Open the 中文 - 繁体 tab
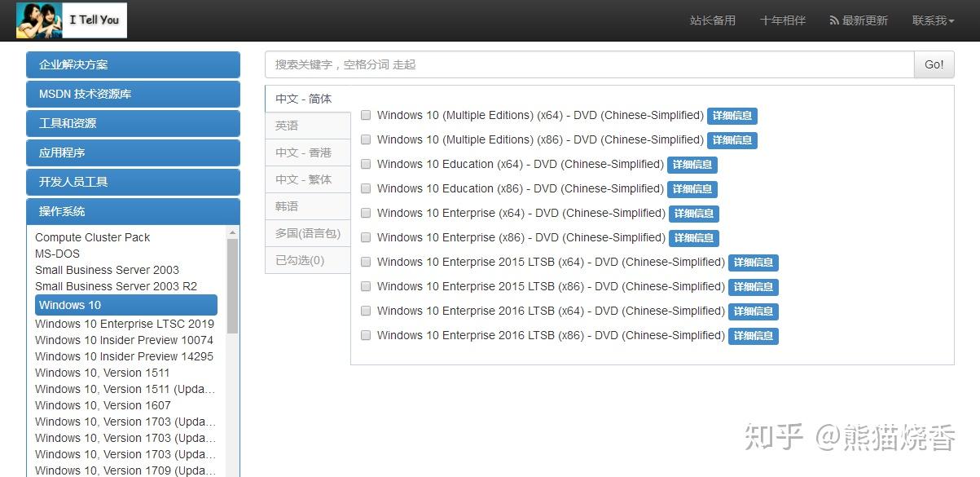The image size is (980, 477). [x=308, y=179]
